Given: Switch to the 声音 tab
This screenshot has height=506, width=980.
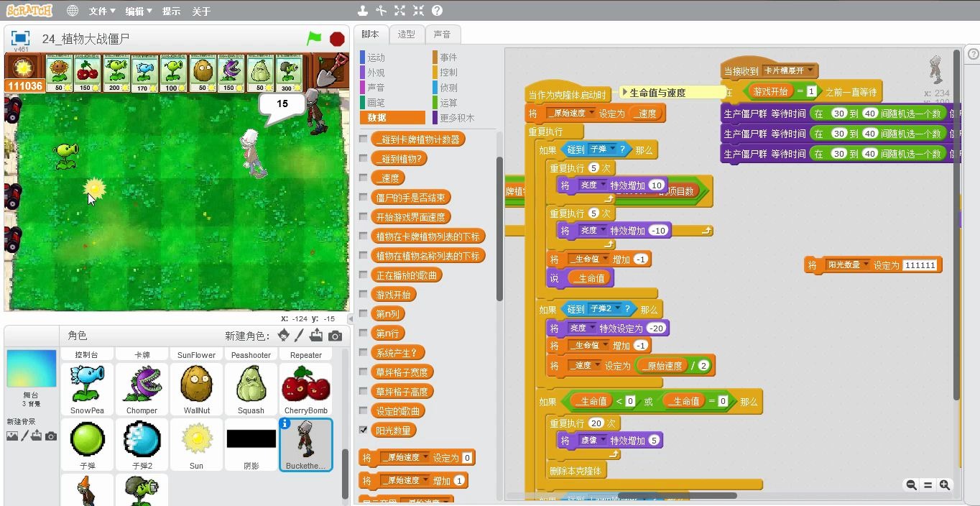Looking at the screenshot, I should coord(443,34).
